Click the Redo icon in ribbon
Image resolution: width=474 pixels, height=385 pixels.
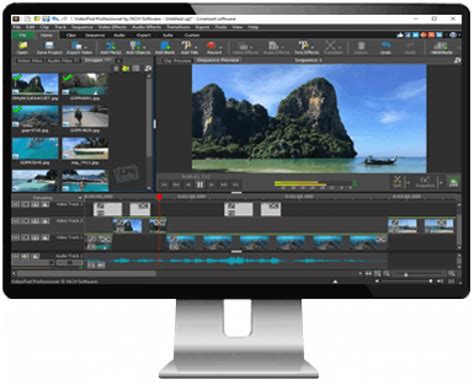(410, 48)
